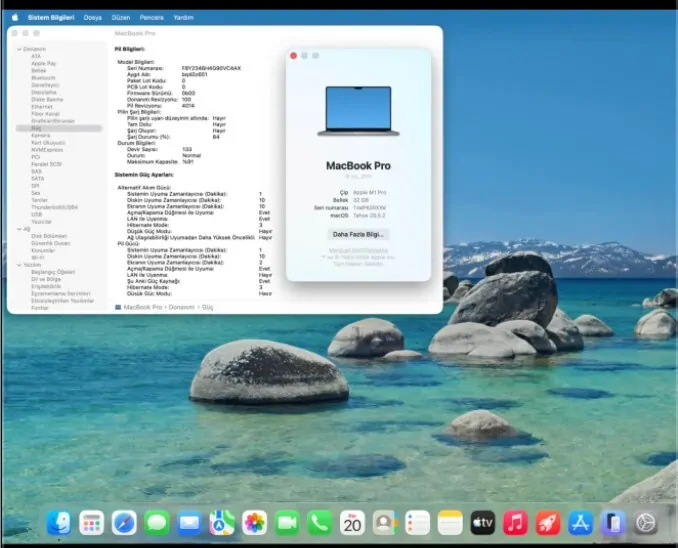This screenshot has width=678, height=548.
Task: Select Dil ve Bölge in the sidebar
Action: pyautogui.click(x=46, y=279)
